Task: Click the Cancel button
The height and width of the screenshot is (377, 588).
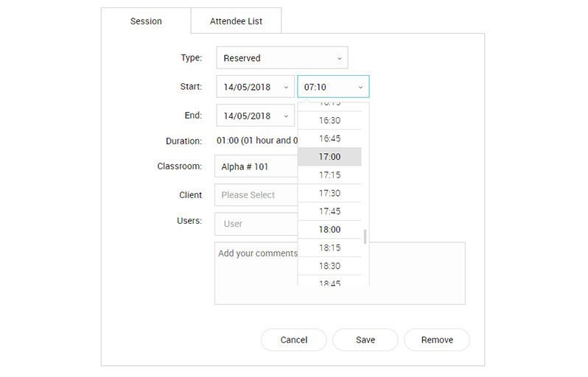Action: (293, 340)
